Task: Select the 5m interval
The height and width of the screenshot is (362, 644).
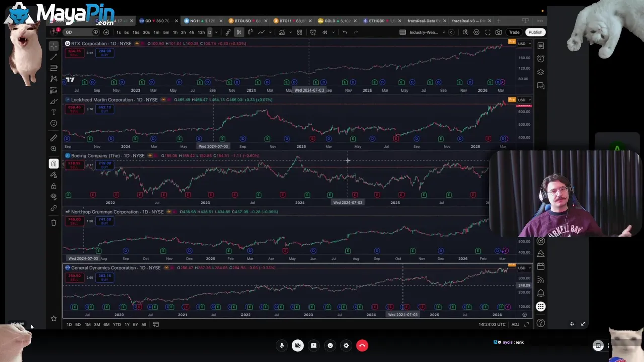Action: pyautogui.click(x=166, y=32)
